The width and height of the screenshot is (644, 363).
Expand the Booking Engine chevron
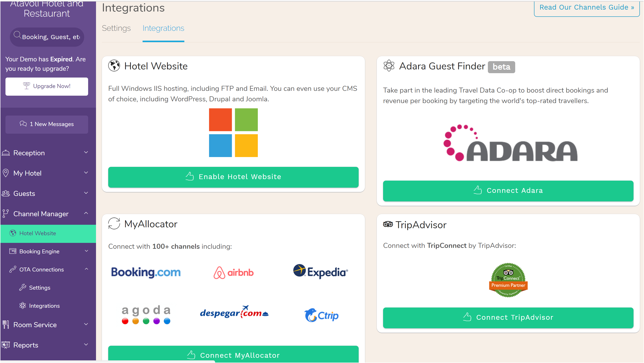87,251
